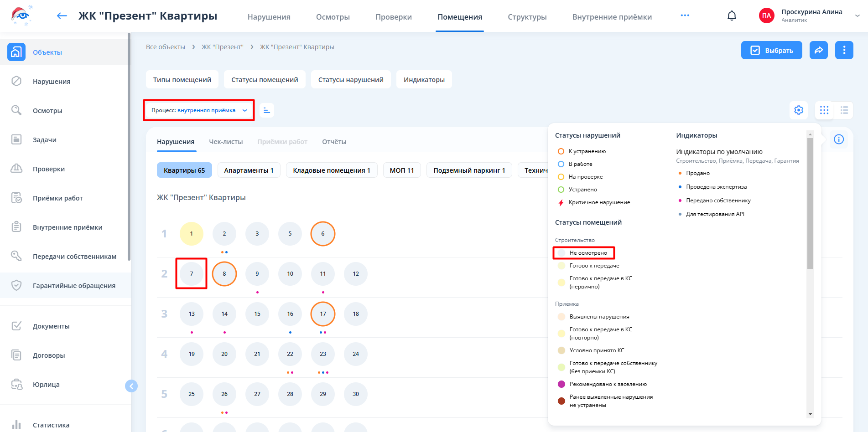
Task: Open the gear settings icon
Action: [x=798, y=110]
